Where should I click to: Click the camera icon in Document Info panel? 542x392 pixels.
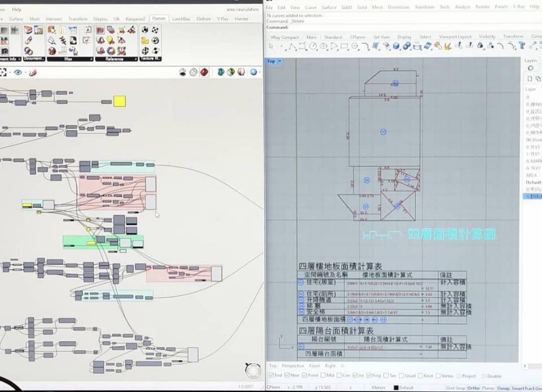click(5, 51)
